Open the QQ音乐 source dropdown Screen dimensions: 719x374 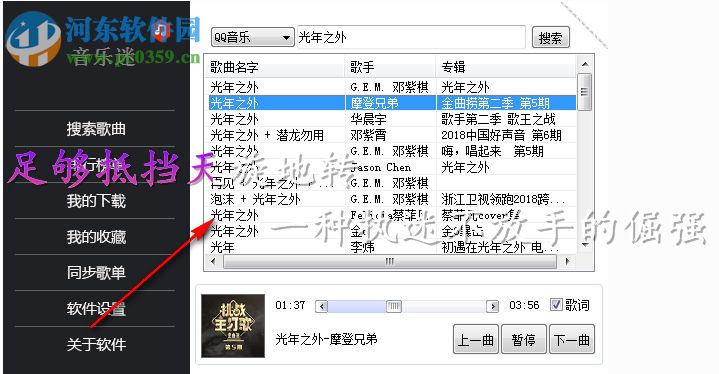(x=252, y=37)
